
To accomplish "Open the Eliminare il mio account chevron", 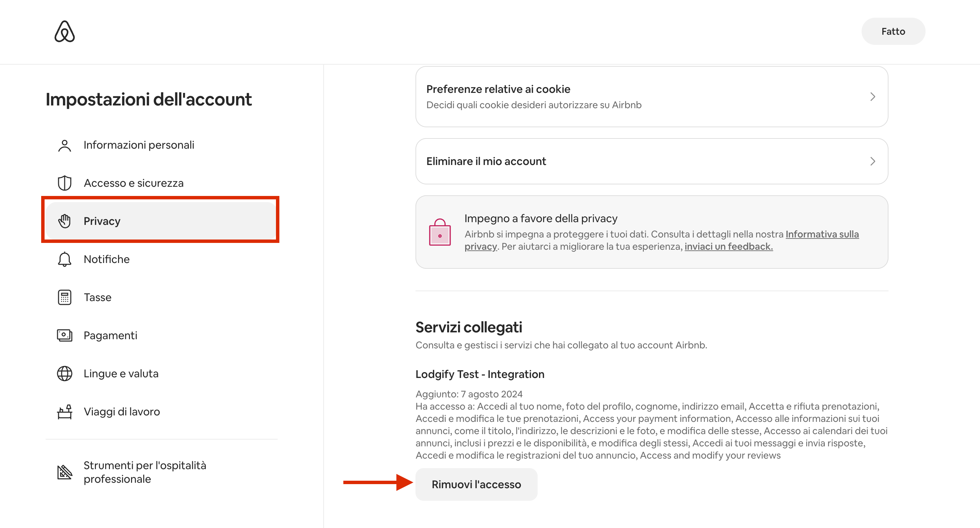I will [x=872, y=161].
